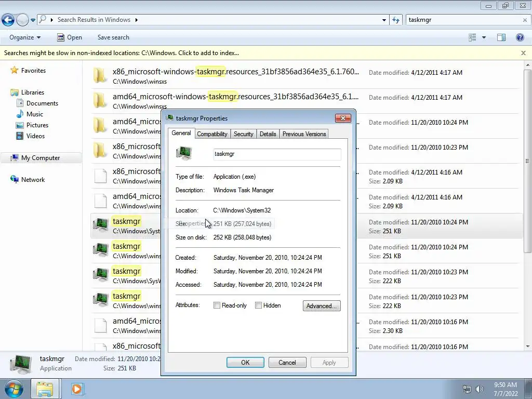Click icon of last taskmgr 222 KB result
This screenshot has width=532, height=399.
(100, 300)
